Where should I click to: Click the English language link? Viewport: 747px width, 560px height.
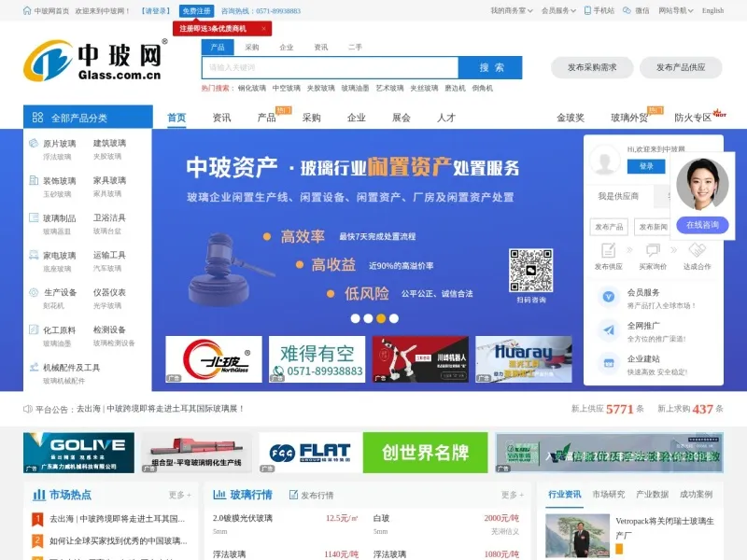click(712, 10)
